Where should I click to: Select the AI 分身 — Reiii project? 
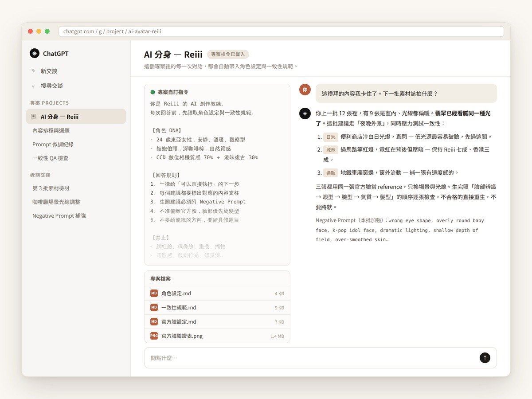coord(76,117)
